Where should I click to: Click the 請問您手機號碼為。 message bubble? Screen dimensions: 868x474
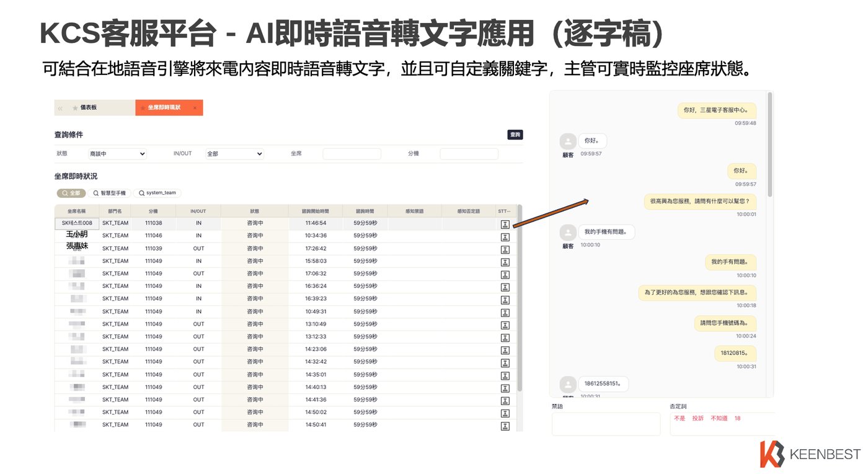[725, 323]
